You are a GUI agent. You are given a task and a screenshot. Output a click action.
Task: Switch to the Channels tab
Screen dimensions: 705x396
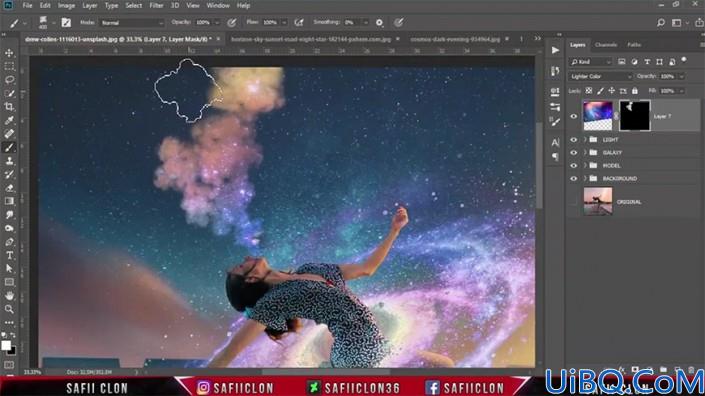point(606,45)
